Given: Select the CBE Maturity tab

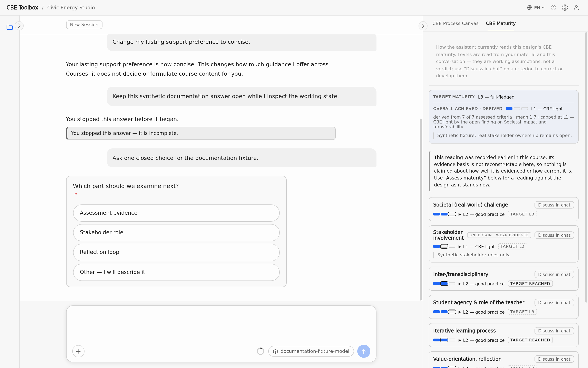Looking at the screenshot, I should [501, 23].
